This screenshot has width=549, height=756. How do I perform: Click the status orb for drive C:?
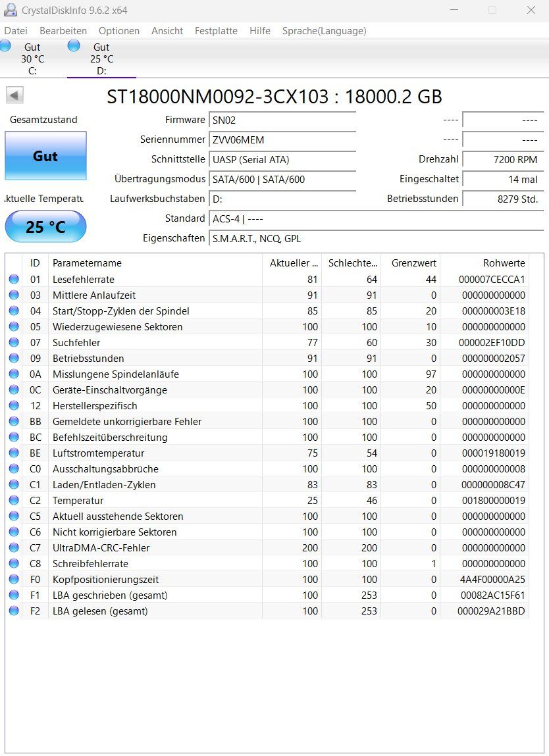point(5,46)
